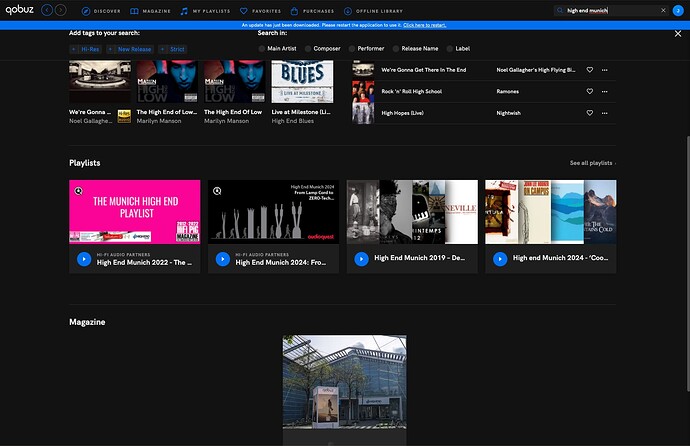Open the Magazine article building photo
Image resolution: width=690 pixels, height=446 pixels.
pyautogui.click(x=345, y=382)
